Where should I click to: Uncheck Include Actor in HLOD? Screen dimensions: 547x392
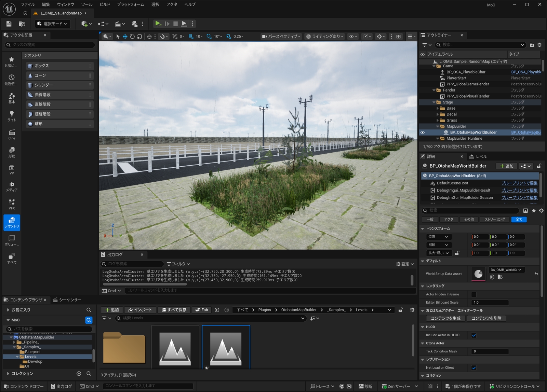[x=474, y=335]
